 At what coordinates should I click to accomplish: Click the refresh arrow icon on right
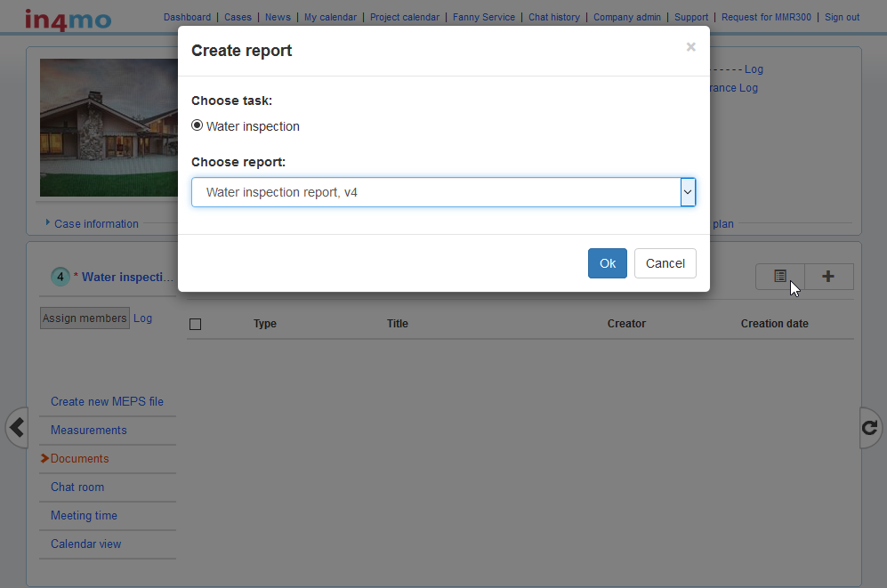[870, 428]
